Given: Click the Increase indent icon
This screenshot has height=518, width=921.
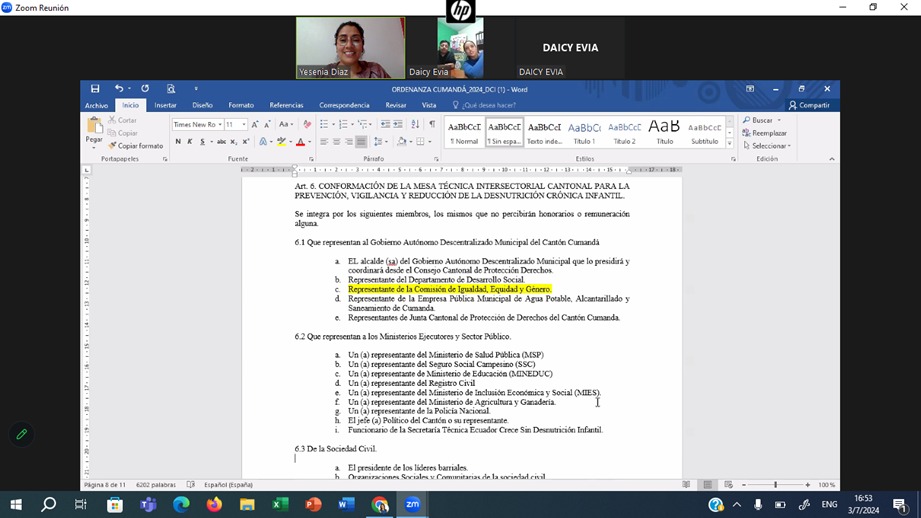Looking at the screenshot, I should pyautogui.click(x=398, y=125).
